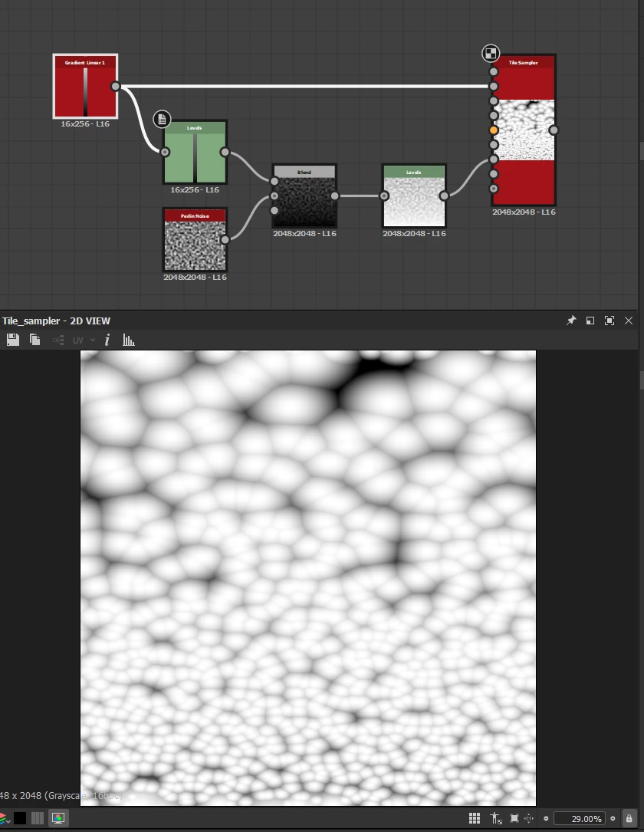This screenshot has height=832, width=644.
Task: Click the Blend node output port
Action: (x=334, y=196)
